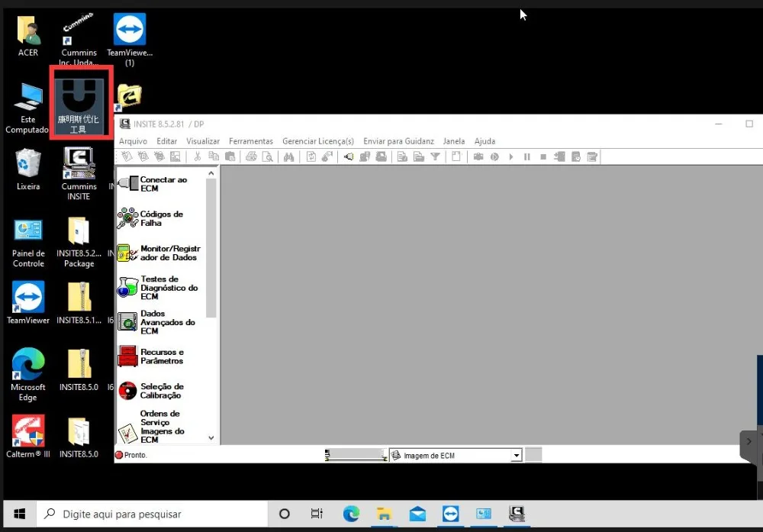Open Edge browser from taskbar

click(x=351, y=514)
